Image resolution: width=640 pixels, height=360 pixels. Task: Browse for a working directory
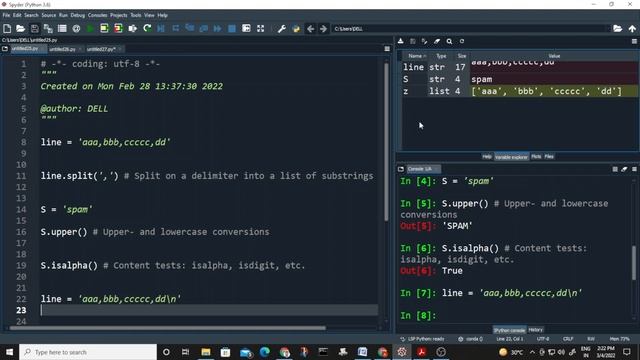(618, 29)
